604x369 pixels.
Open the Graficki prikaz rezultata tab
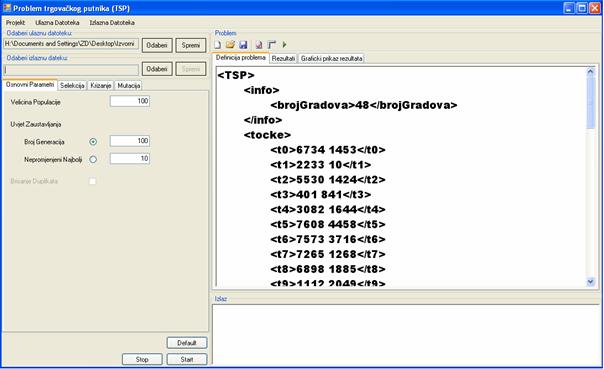[x=332, y=59]
